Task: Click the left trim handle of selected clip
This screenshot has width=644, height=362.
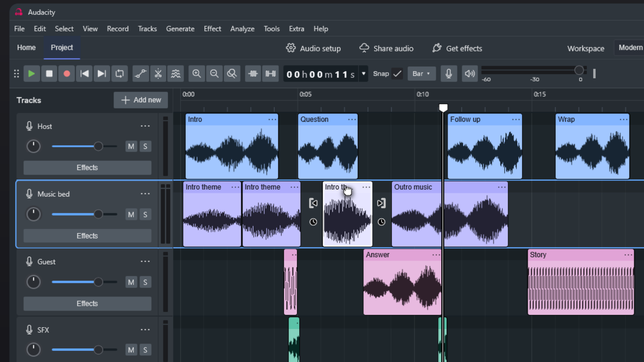Action: tap(313, 203)
